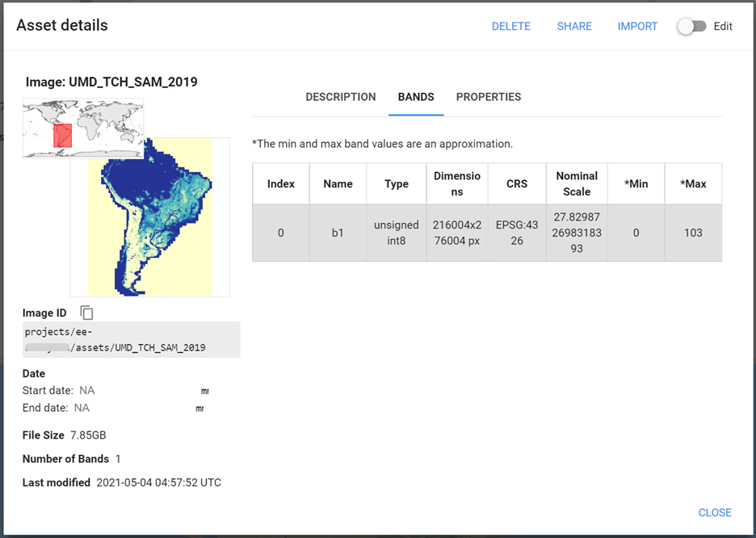Click the world map extent thumbnail

pos(82,128)
